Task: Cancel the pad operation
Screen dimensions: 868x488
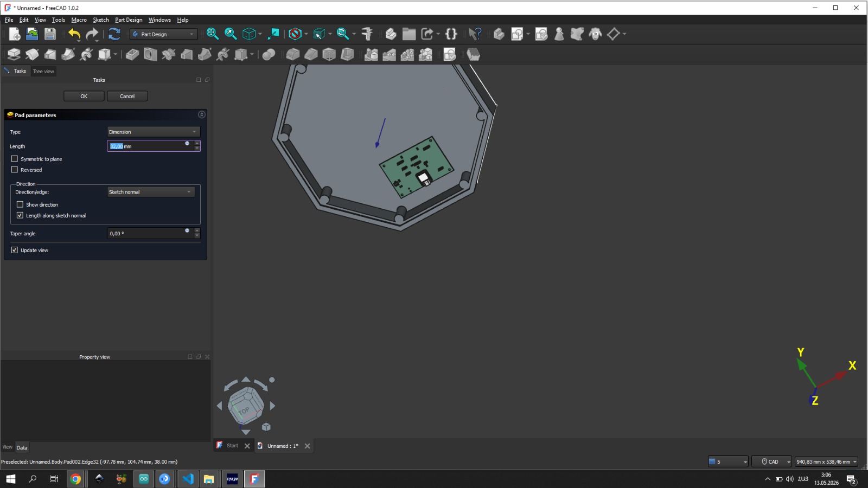Action: [x=127, y=96]
